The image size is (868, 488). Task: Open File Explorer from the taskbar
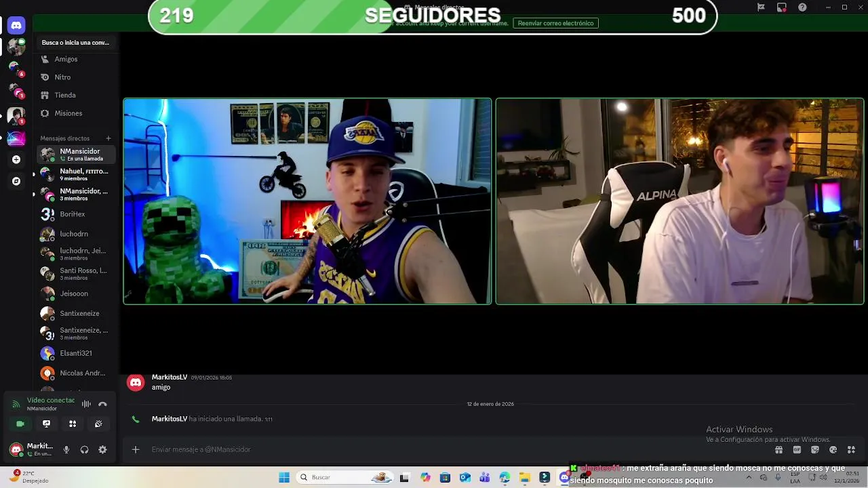coord(525,477)
